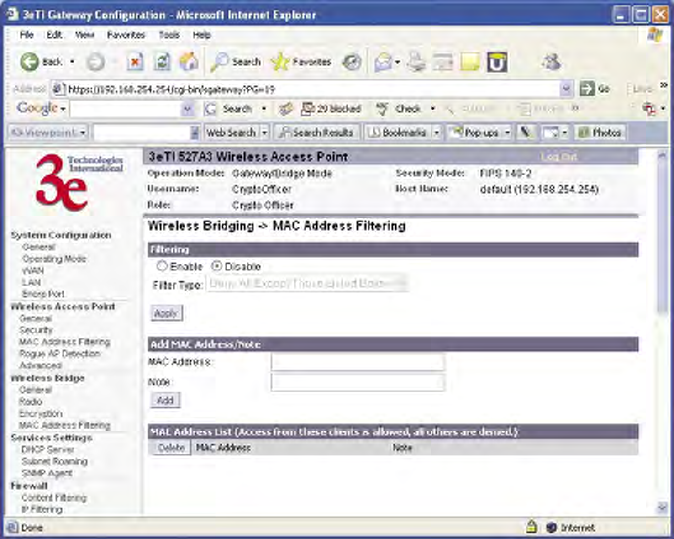Click the Search Results toolbar button

pyautogui.click(x=317, y=132)
